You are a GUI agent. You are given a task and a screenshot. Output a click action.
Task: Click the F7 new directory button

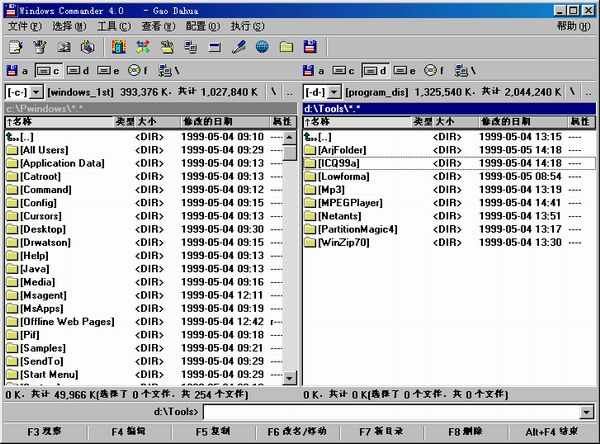coord(381,432)
